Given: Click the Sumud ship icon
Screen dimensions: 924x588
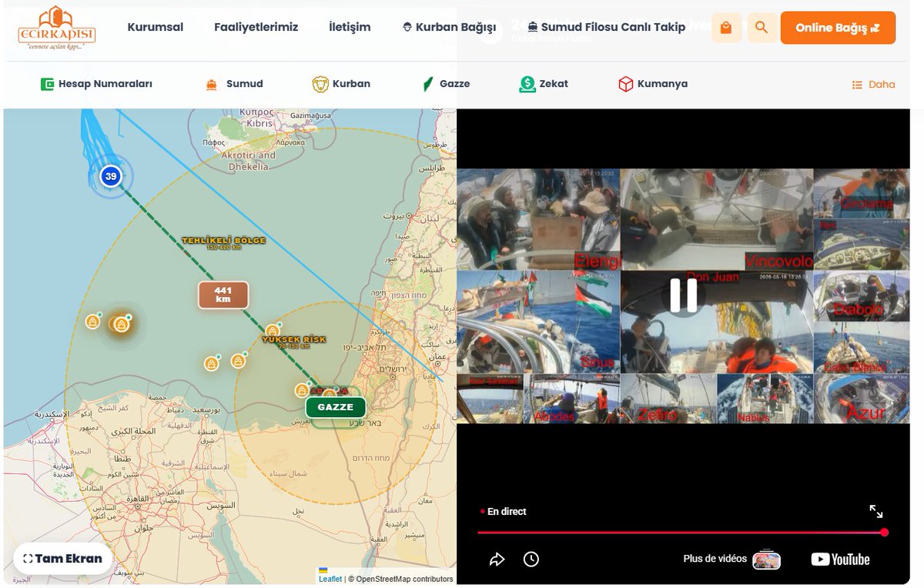Looking at the screenshot, I should (x=212, y=85).
